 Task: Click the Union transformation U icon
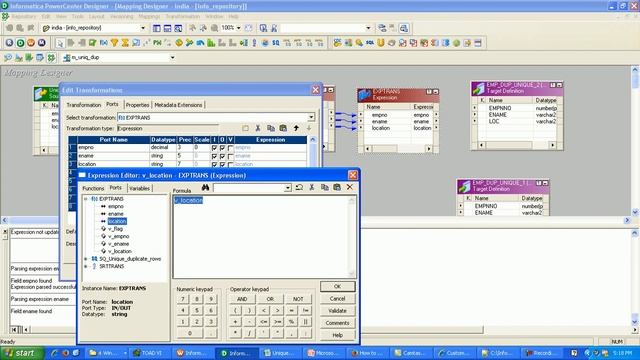381,42
